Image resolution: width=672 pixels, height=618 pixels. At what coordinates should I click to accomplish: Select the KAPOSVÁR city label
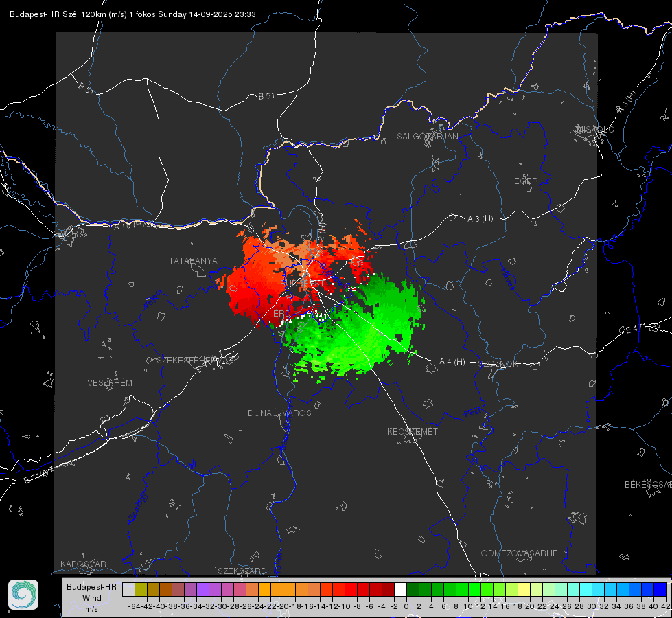tap(83, 564)
